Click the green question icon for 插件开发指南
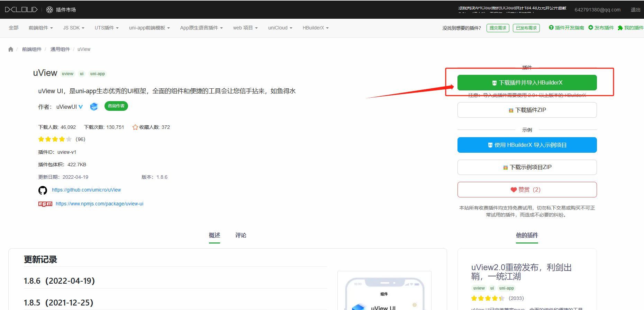This screenshot has width=644, height=310. click(551, 27)
